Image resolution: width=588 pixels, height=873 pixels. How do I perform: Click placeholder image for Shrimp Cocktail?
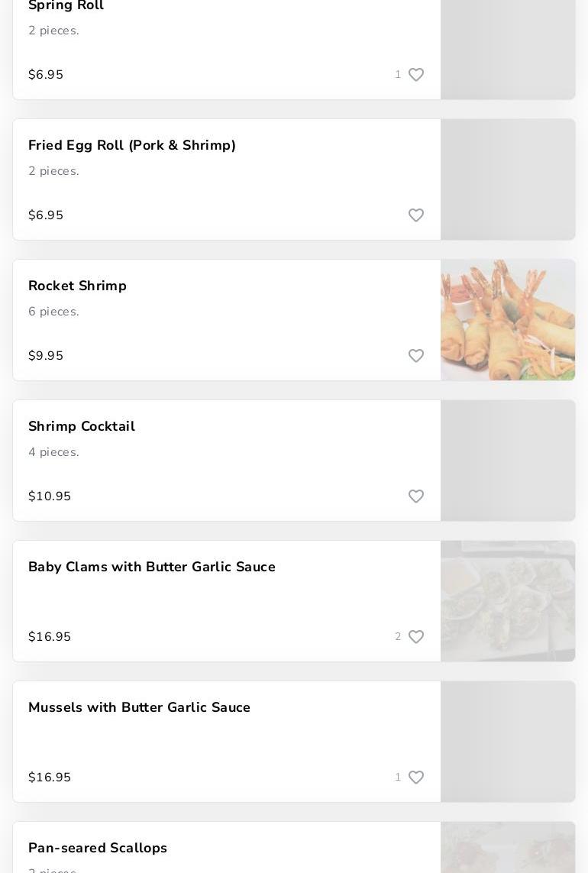(508, 461)
